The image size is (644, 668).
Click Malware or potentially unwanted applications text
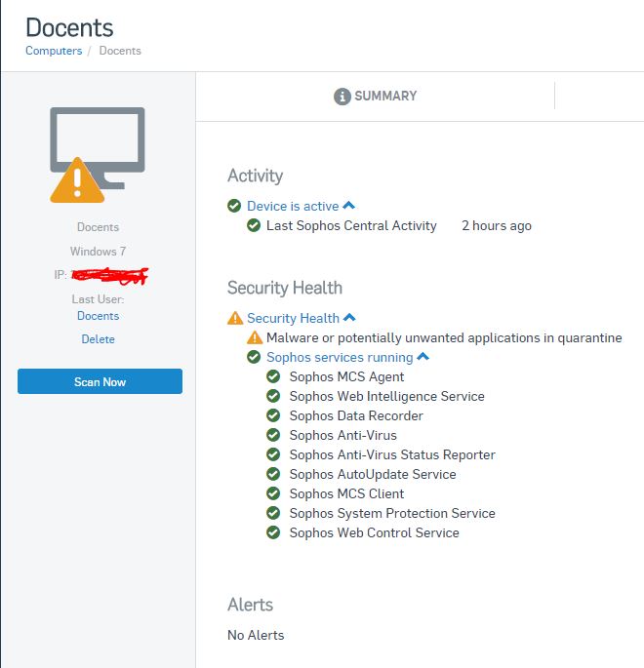(x=444, y=337)
